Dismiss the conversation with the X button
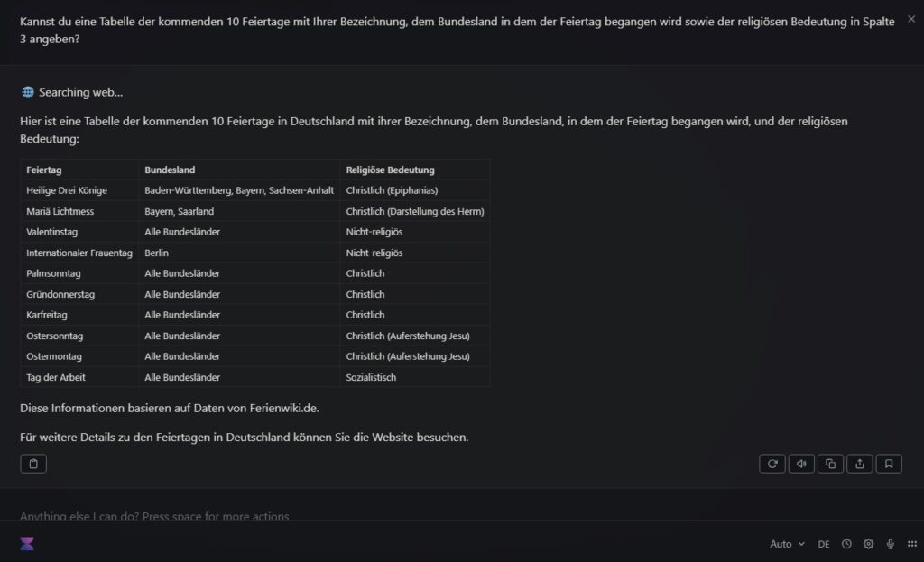The width and height of the screenshot is (924, 562). [910, 18]
